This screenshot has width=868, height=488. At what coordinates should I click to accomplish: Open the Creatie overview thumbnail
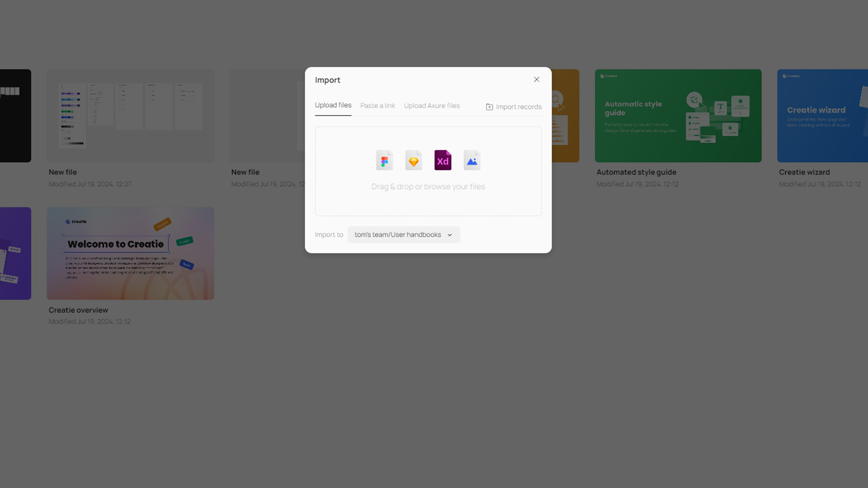(130, 253)
